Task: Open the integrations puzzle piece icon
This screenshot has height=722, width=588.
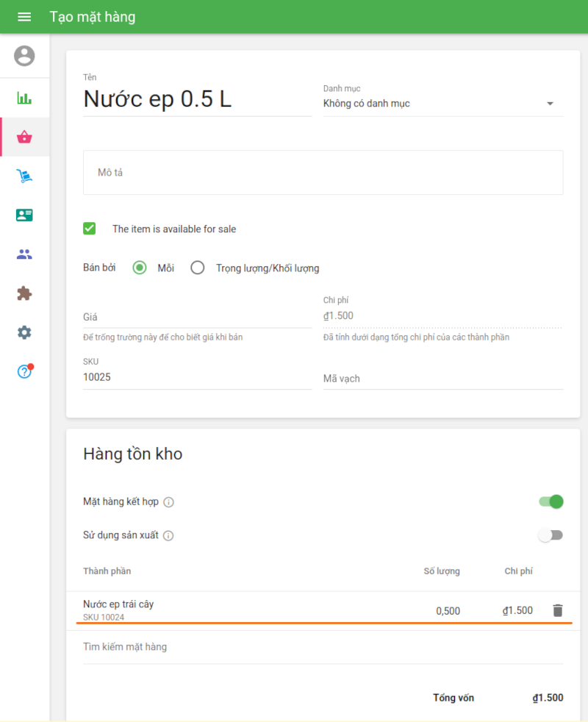Action: coord(24,293)
